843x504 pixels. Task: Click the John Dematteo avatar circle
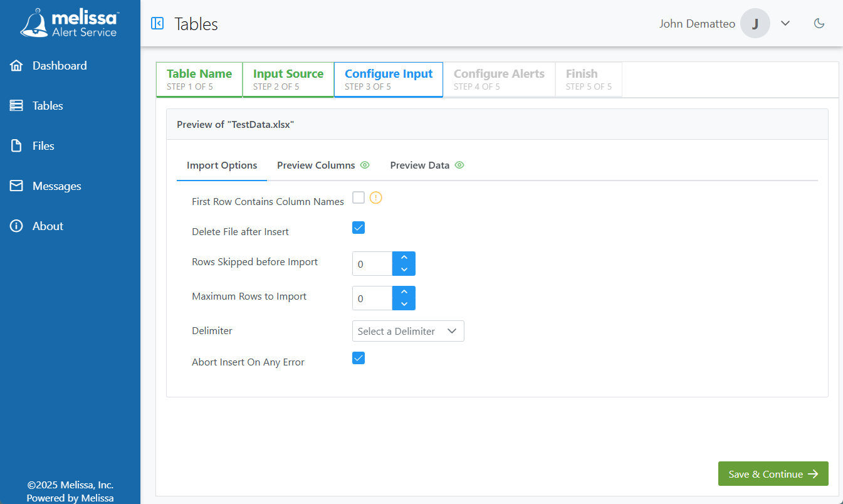pos(755,23)
